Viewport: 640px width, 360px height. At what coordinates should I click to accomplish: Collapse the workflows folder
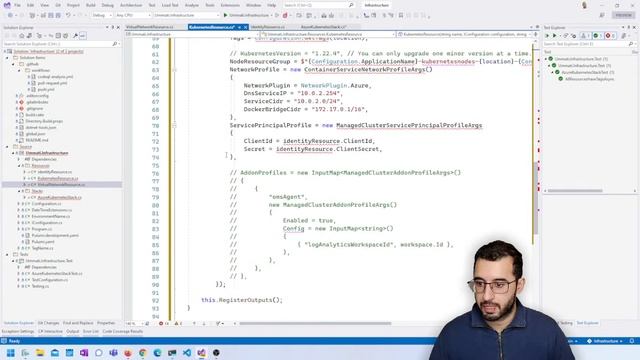(x=19, y=71)
